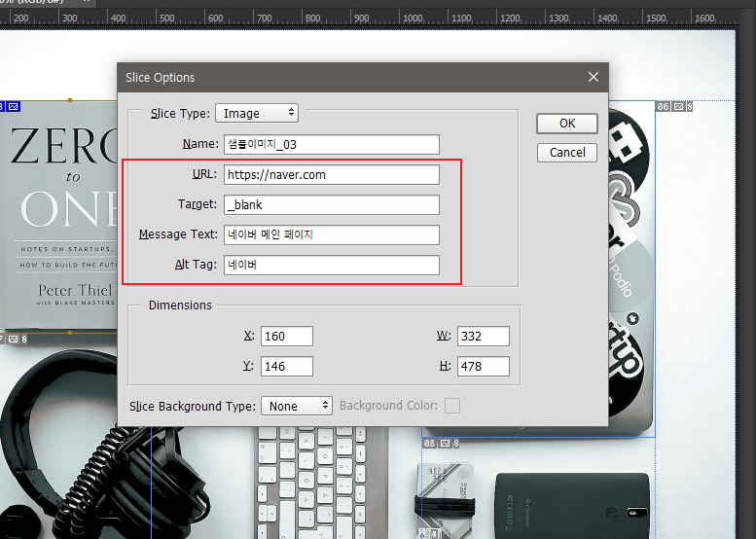
Task: Click the Slice Options dialog title
Action: click(x=161, y=78)
